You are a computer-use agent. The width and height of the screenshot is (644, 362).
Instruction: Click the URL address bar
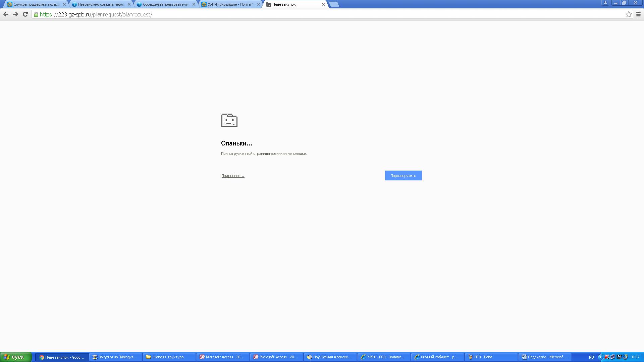[x=302, y=14]
